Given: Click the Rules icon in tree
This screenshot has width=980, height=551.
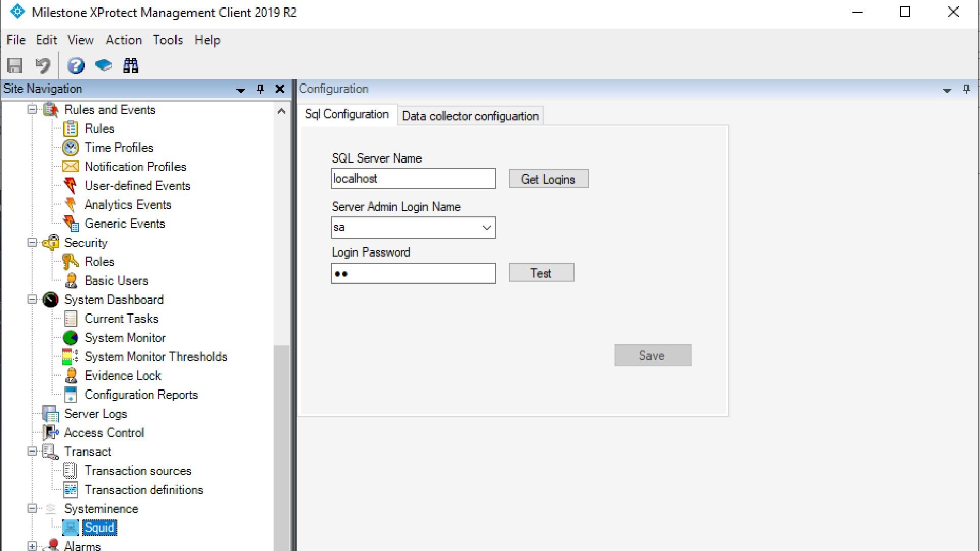Looking at the screenshot, I should [71, 129].
